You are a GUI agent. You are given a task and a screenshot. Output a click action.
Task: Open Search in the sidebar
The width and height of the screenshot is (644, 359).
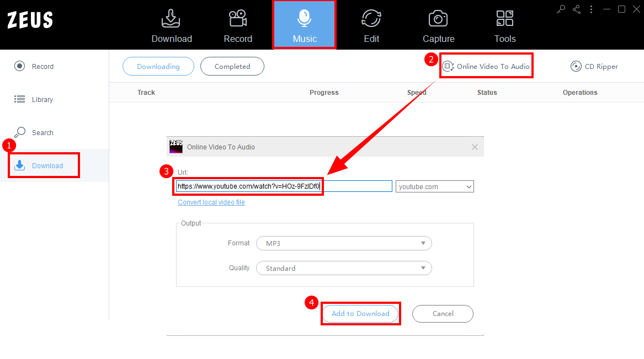click(x=34, y=132)
